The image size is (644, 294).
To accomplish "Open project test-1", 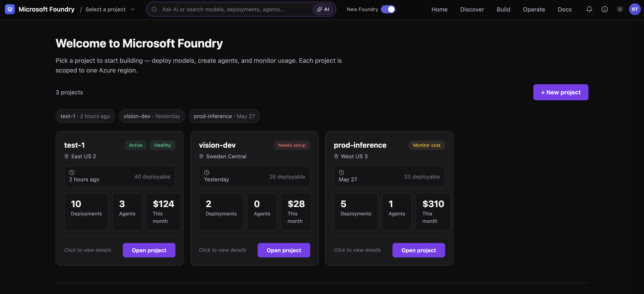I will point(149,250).
